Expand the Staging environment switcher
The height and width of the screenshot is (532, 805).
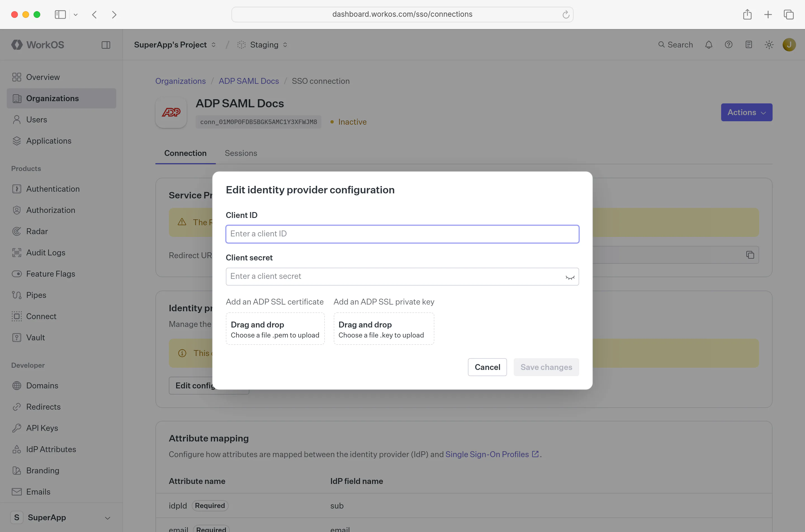(262, 45)
